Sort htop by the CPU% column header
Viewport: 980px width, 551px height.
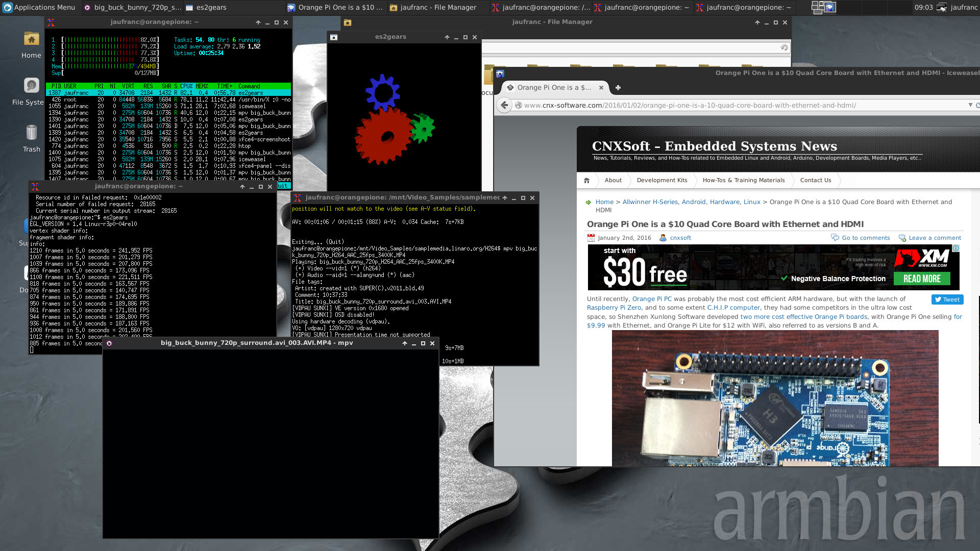tap(187, 86)
